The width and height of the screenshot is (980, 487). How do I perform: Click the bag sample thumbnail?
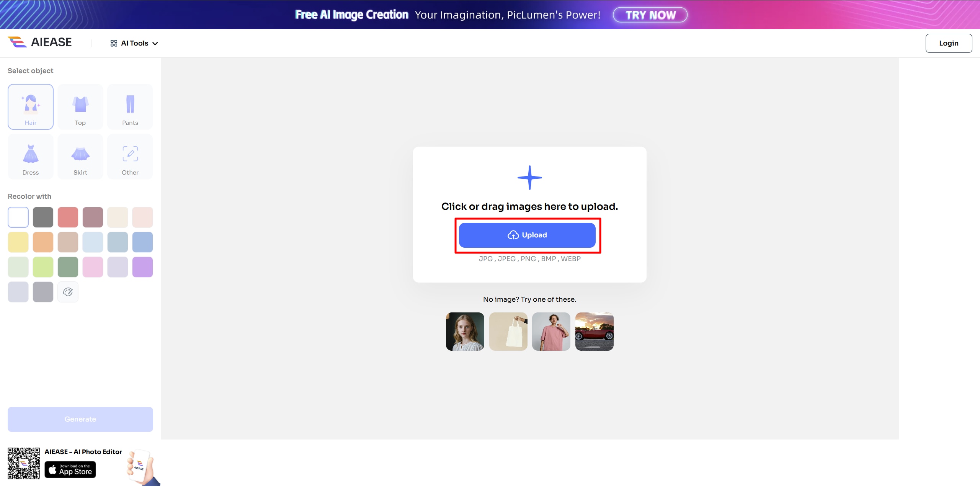pyautogui.click(x=508, y=331)
